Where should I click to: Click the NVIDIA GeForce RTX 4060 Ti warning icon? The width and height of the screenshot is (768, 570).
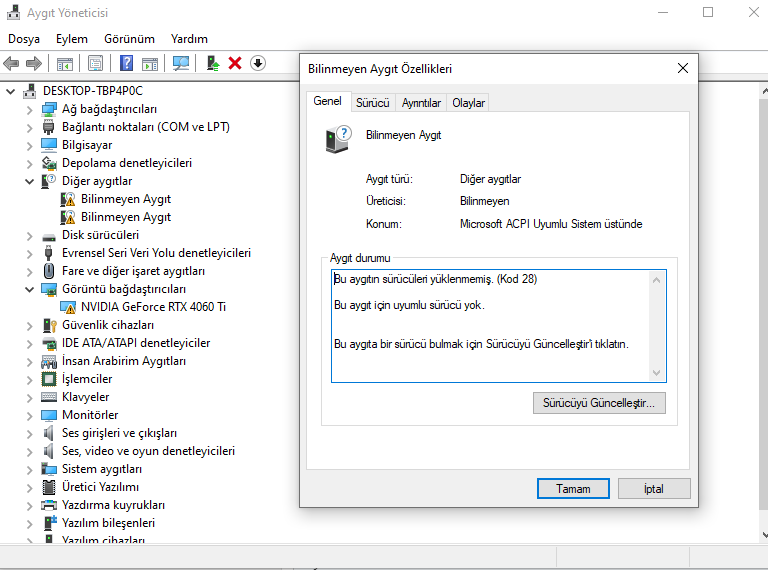coord(68,307)
